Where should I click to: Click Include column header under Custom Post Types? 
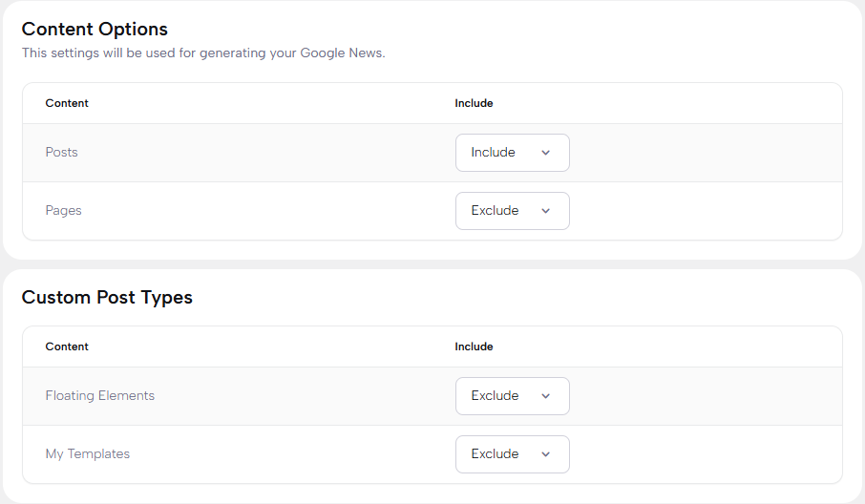(474, 346)
